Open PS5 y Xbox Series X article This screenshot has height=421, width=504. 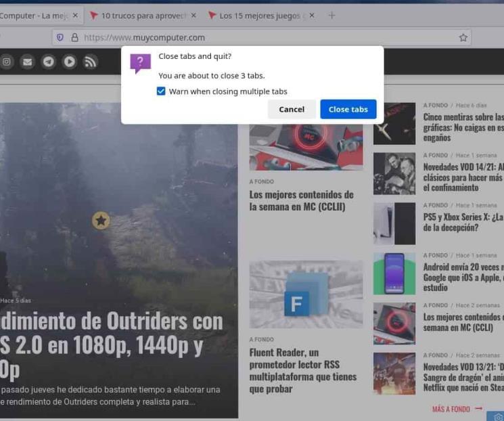point(463,222)
